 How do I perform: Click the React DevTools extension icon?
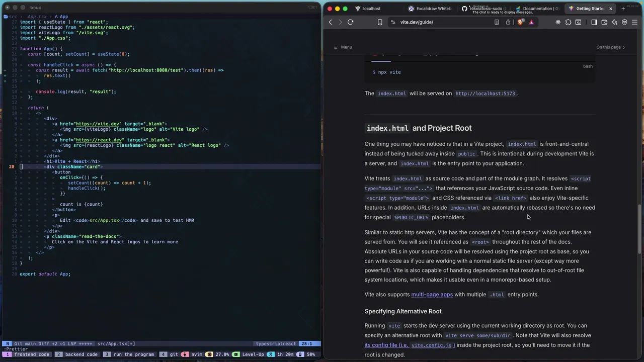point(558,22)
